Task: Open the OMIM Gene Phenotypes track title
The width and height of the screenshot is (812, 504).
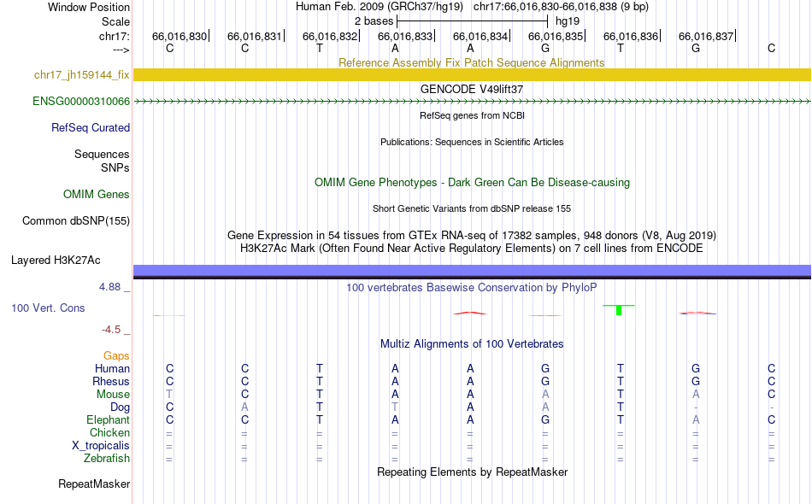Action: point(472,182)
